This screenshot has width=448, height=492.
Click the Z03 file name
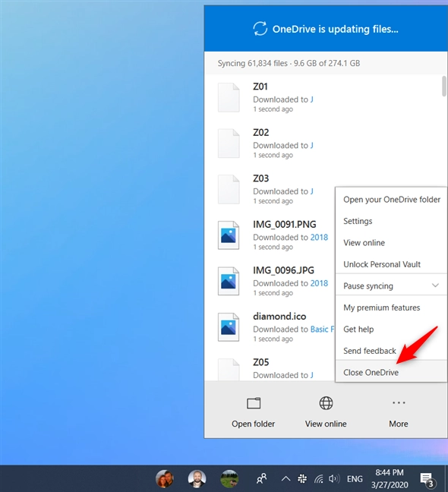coord(261,178)
